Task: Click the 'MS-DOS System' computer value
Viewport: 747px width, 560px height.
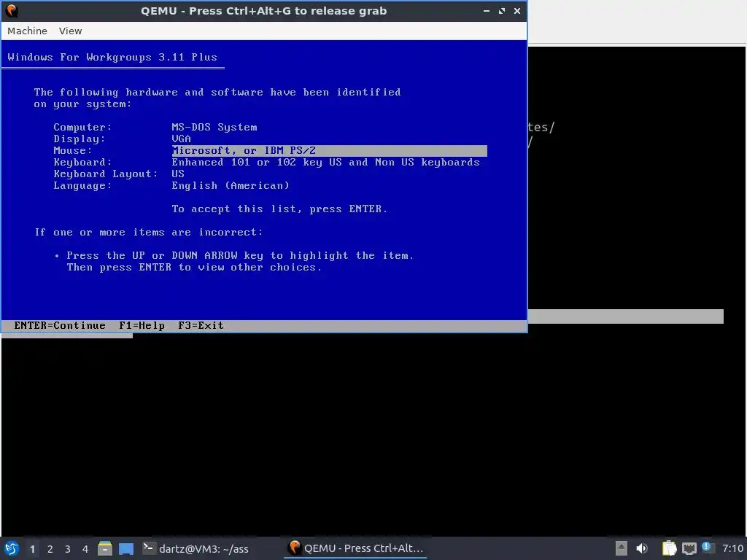Action: point(214,127)
